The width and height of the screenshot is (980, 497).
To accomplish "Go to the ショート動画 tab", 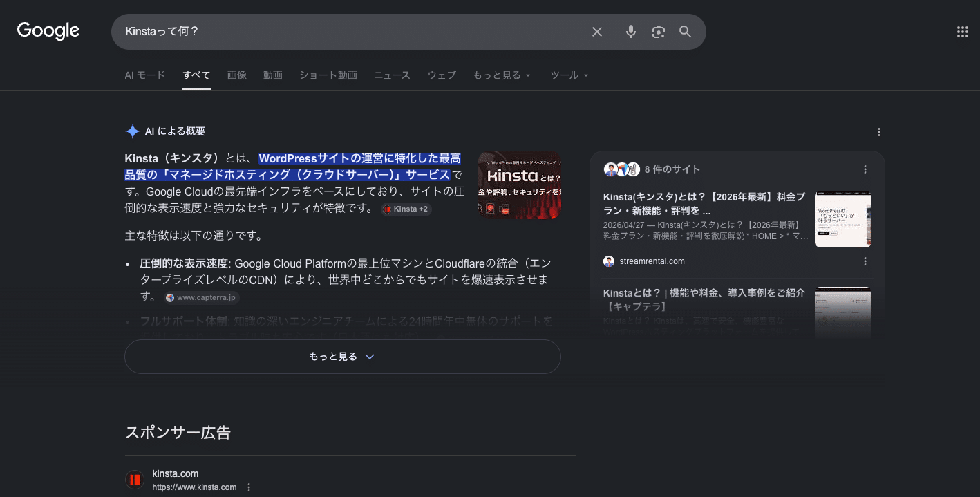I will point(328,75).
